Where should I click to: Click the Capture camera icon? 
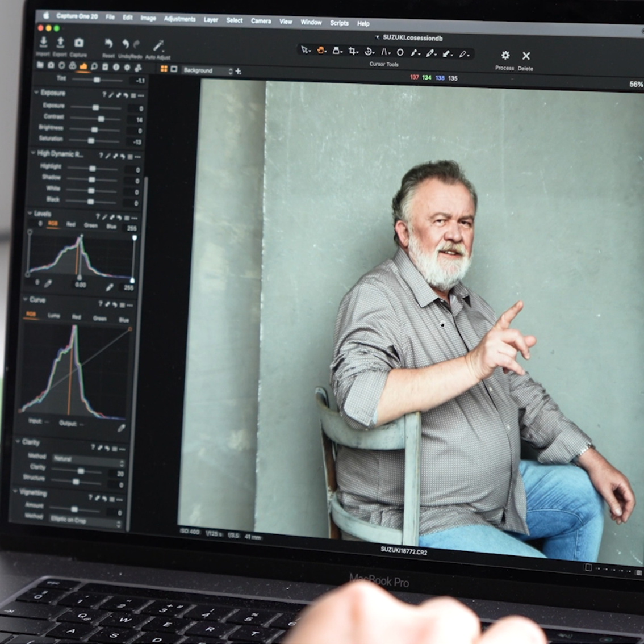[x=79, y=43]
